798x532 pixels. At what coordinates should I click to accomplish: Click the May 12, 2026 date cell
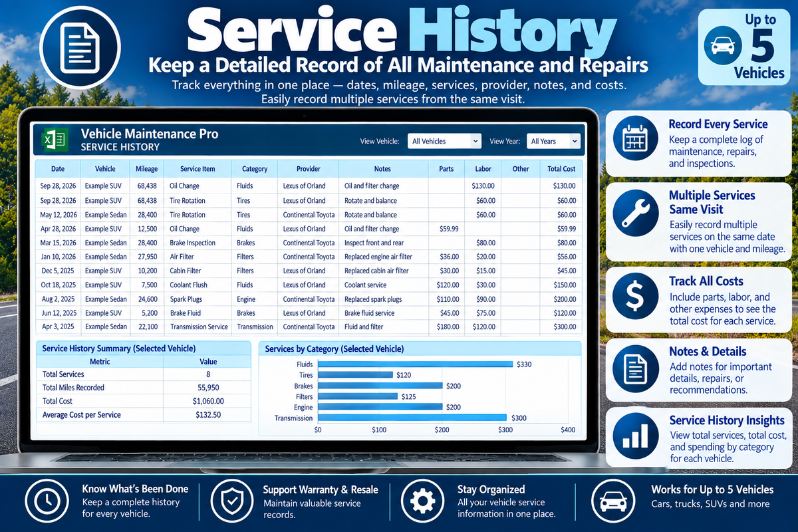pos(59,215)
